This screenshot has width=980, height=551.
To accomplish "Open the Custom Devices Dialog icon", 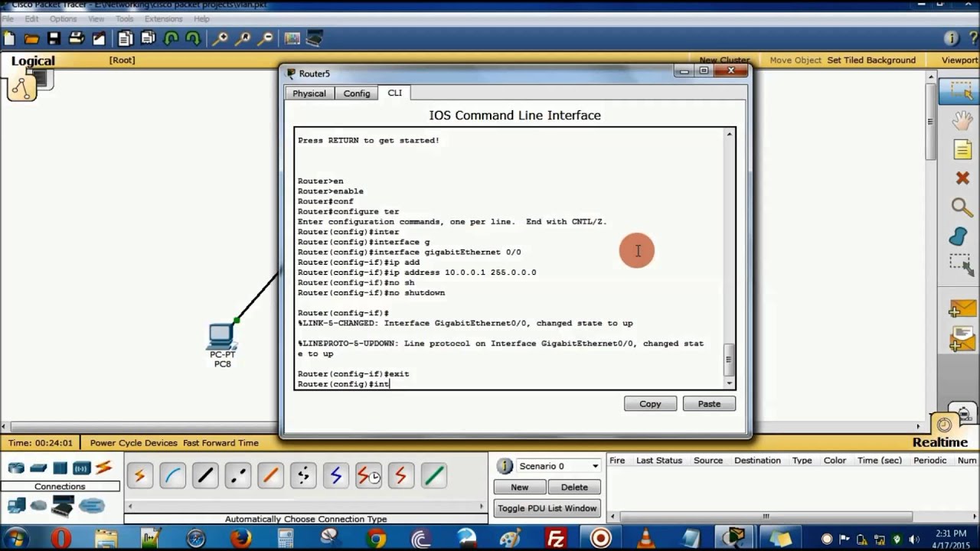I will coord(315,38).
